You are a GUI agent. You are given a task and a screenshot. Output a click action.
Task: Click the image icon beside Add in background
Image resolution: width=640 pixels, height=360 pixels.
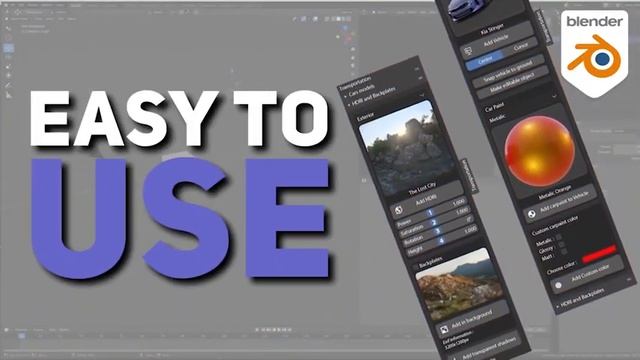coord(444,329)
